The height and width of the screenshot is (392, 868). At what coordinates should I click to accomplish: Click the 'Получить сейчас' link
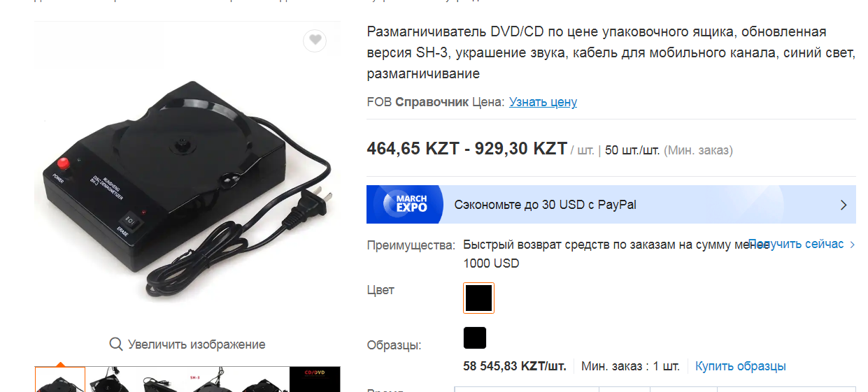tap(796, 244)
